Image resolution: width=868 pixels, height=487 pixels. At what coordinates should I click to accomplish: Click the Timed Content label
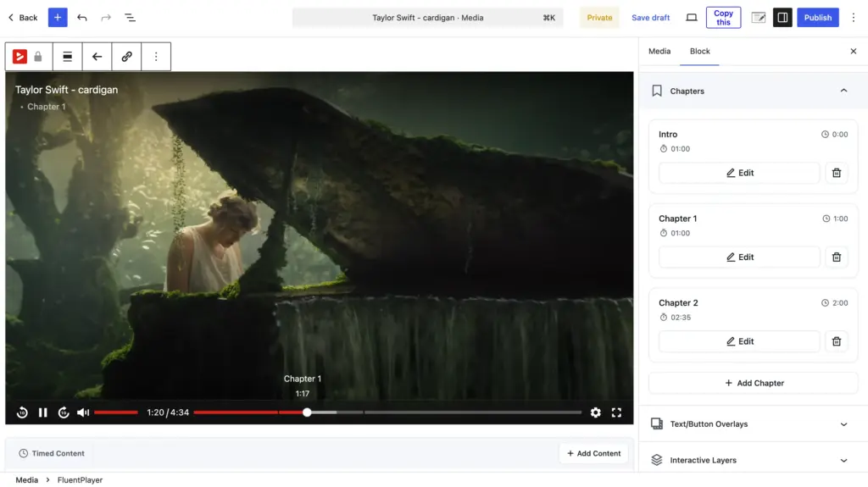point(58,453)
